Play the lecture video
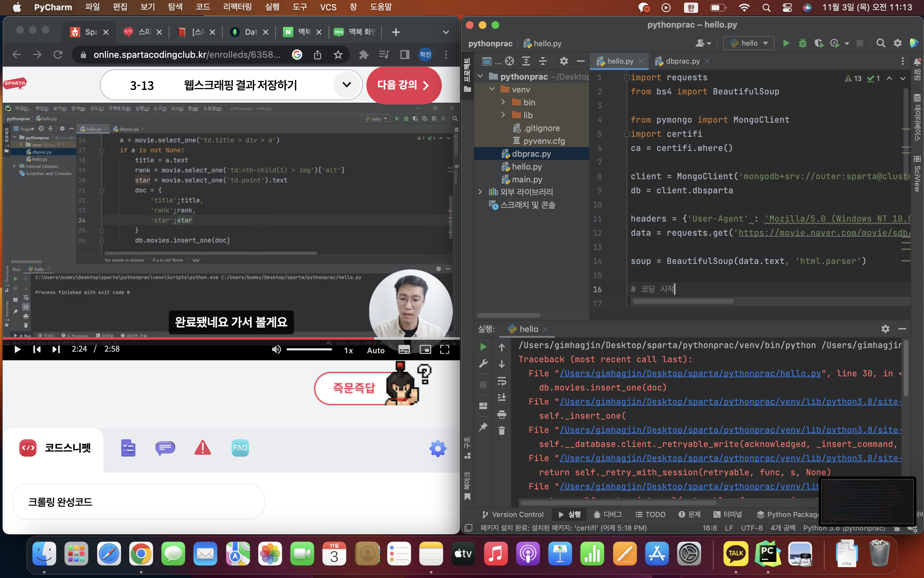Image resolution: width=924 pixels, height=578 pixels. 17,349
